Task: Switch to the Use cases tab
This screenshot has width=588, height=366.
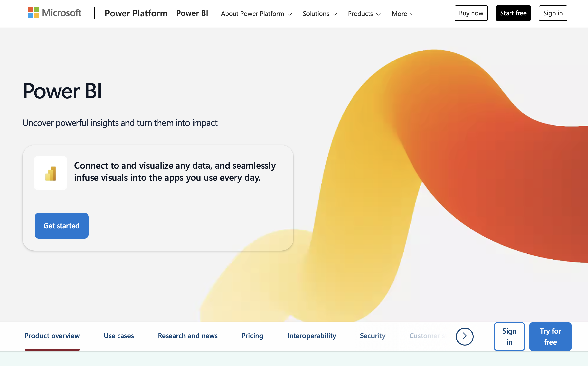Action: click(119, 336)
